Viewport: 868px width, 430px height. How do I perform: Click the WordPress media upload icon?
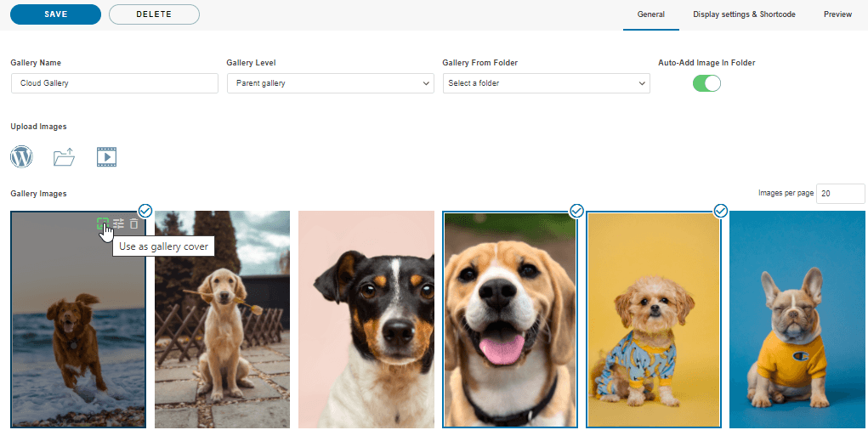click(x=21, y=157)
